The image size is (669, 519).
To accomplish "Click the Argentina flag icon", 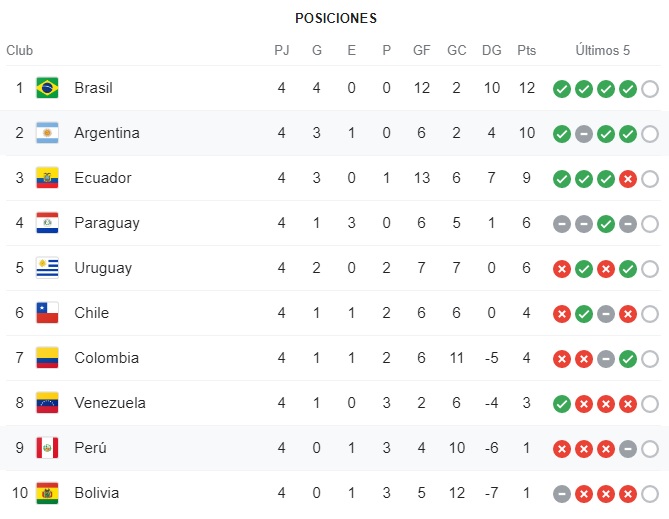I will (x=47, y=133).
